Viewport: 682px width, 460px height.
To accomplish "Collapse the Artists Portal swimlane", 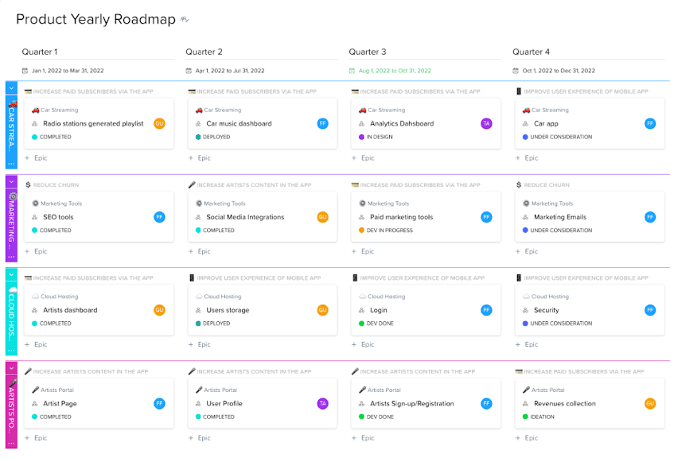I will pos(11,367).
